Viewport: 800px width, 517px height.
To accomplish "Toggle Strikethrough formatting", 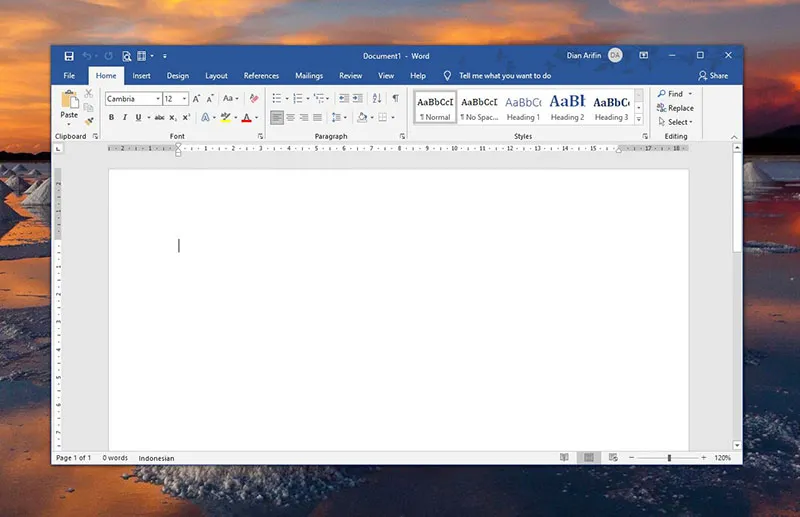I will (x=159, y=118).
